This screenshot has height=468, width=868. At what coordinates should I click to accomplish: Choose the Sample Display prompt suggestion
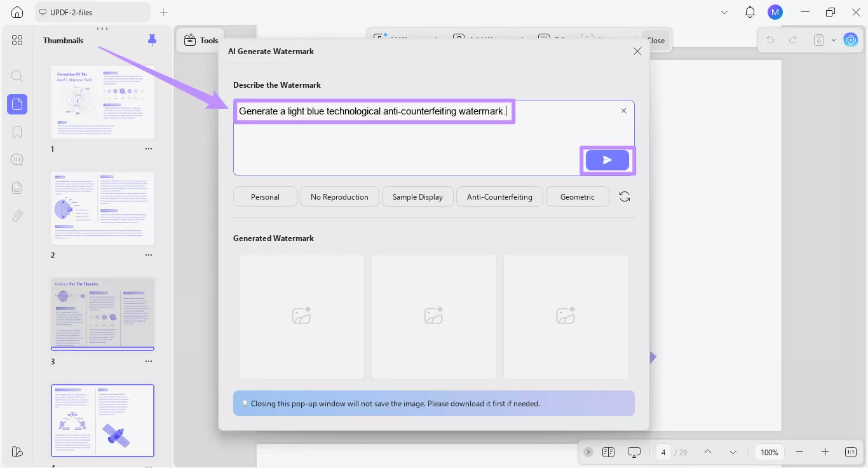417,196
